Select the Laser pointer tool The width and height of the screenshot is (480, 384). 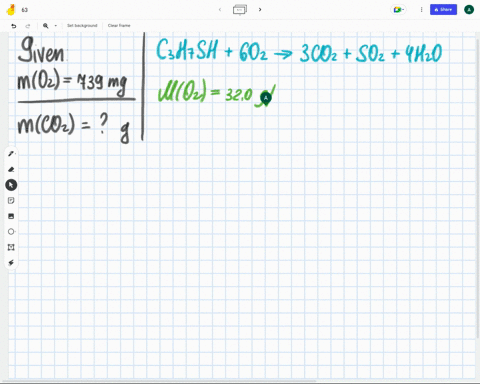tap(11, 263)
